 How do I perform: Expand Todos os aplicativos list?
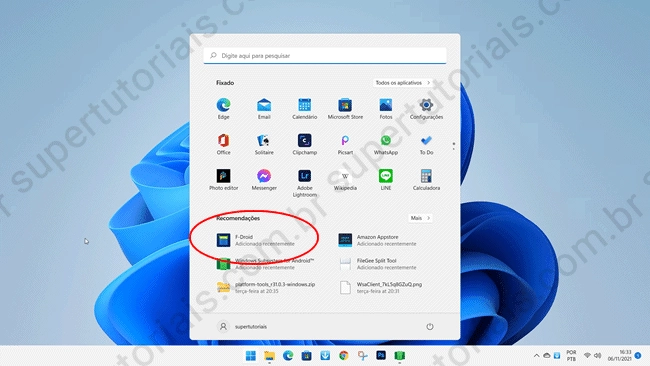403,83
